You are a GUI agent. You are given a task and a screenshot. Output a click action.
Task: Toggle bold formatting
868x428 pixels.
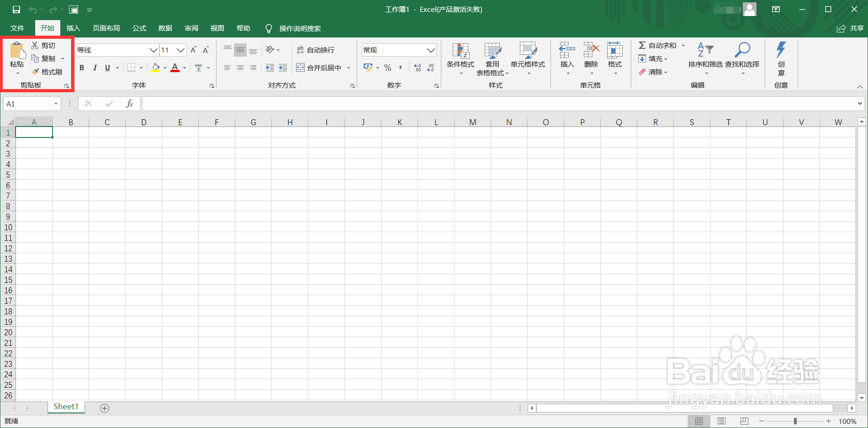pyautogui.click(x=82, y=68)
